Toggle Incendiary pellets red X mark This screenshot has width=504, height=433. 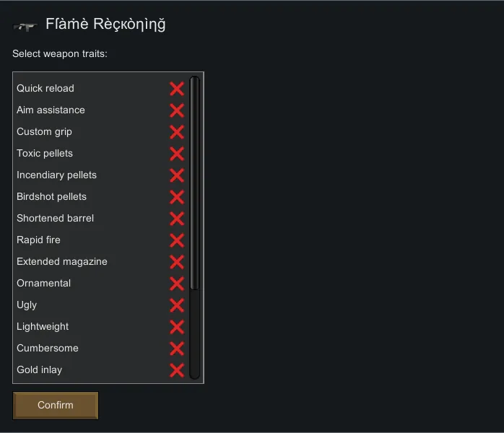tap(177, 175)
